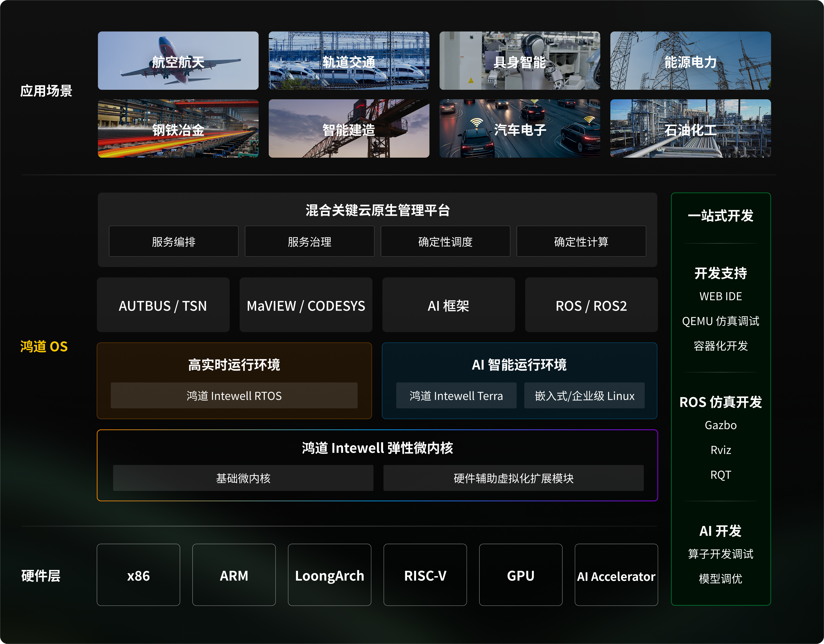Image resolution: width=824 pixels, height=644 pixels.
Task: Click the 能源电力 power tower image
Action: (x=690, y=61)
